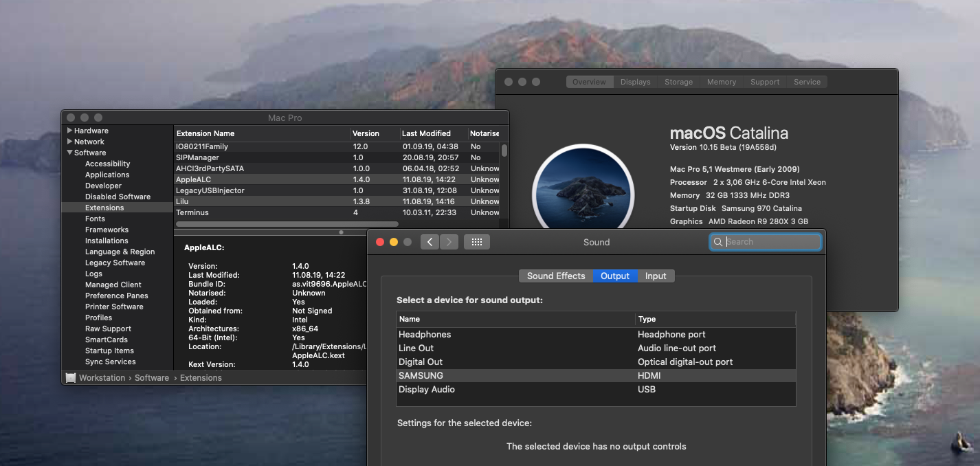Screen dimensions: 980x466
Task: Open Profiles in System Information sidebar
Action: click(98, 318)
